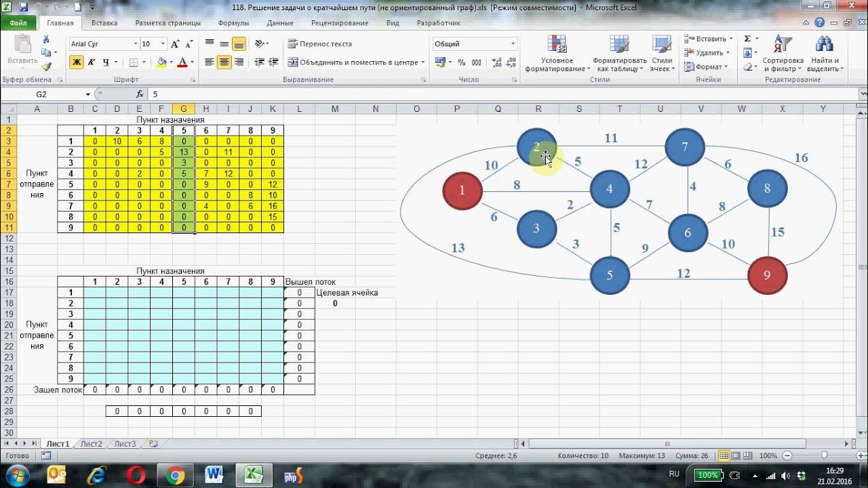The height and width of the screenshot is (488, 868).
Task: Cut selection with the scissors icon
Action: [46, 39]
